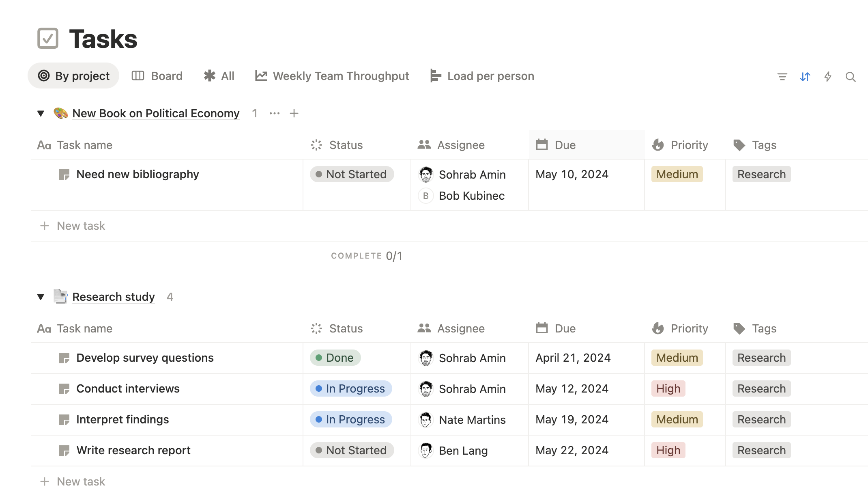Collapse the Research study group
The image size is (868, 492).
pyautogui.click(x=41, y=297)
